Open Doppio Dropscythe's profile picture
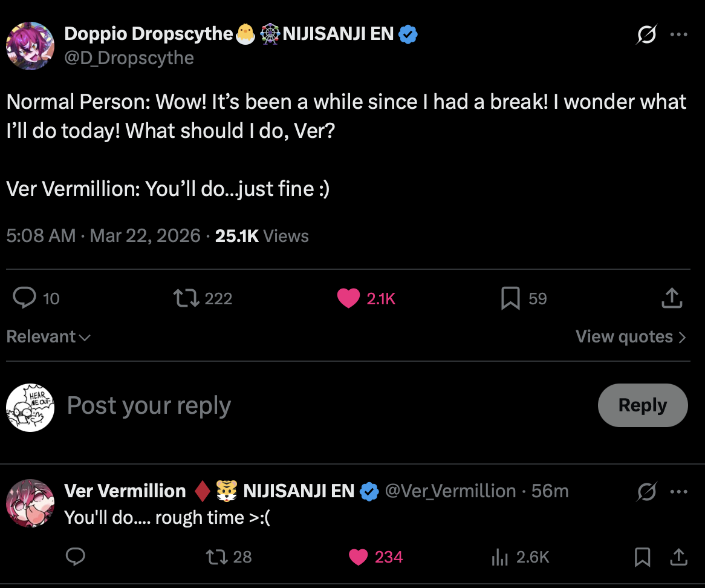The width and height of the screenshot is (705, 588). click(x=30, y=46)
